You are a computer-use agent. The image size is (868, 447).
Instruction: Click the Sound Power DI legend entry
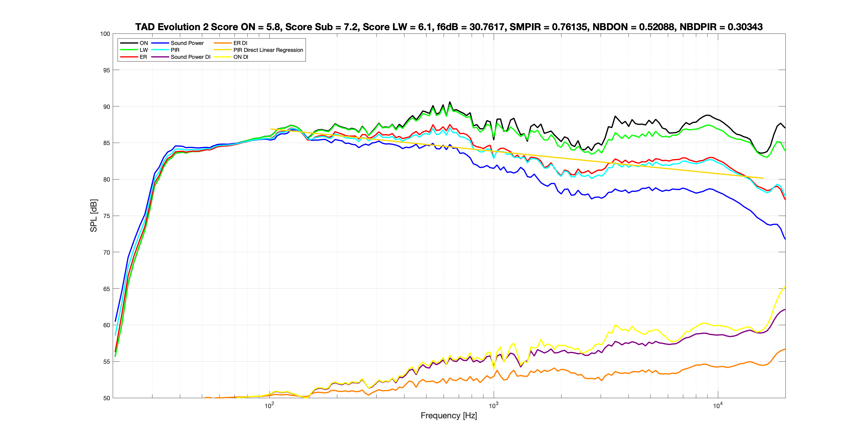pos(181,57)
